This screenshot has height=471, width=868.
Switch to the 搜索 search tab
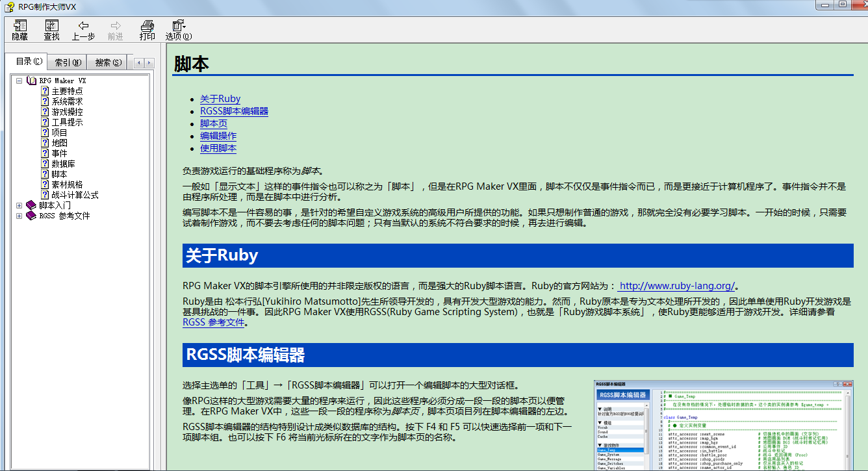click(108, 62)
